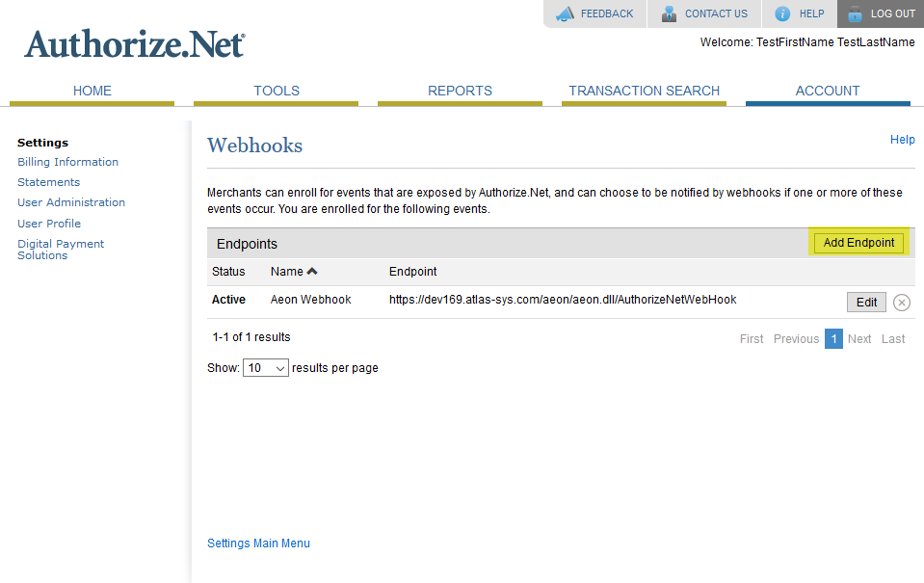Viewport: 924px width, 583px height.
Task: Open the TRANSACTION SEARCH tab
Action: pyautogui.click(x=643, y=91)
